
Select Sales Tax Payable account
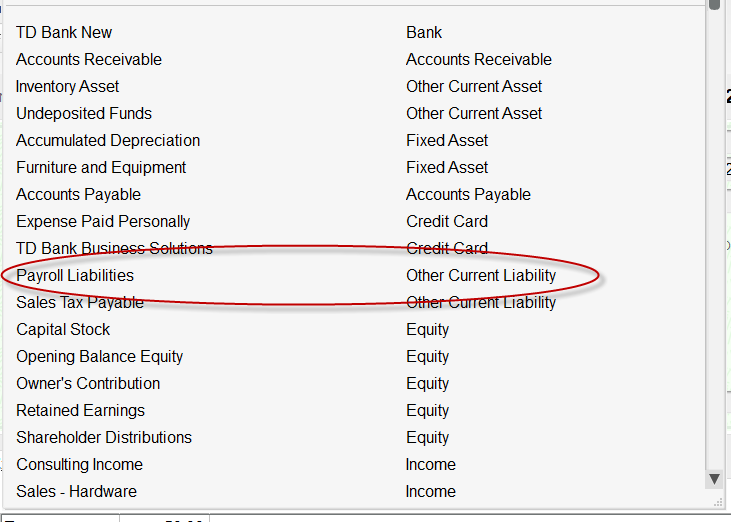coord(80,303)
